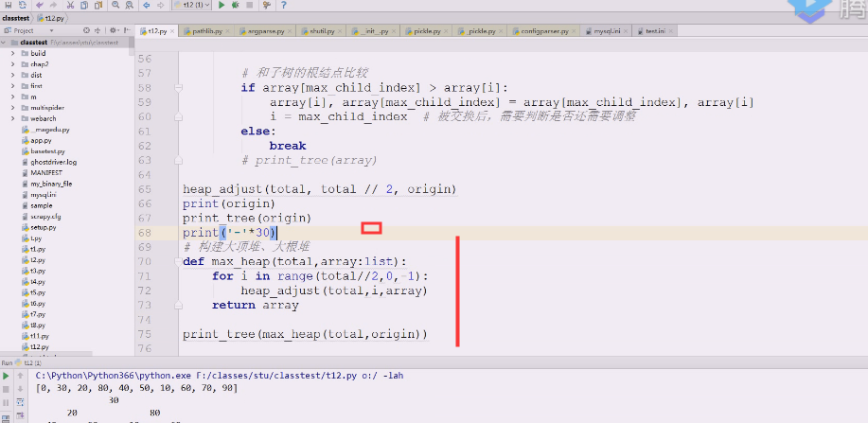
Task: Close the pathlib.py tab
Action: click(227, 31)
